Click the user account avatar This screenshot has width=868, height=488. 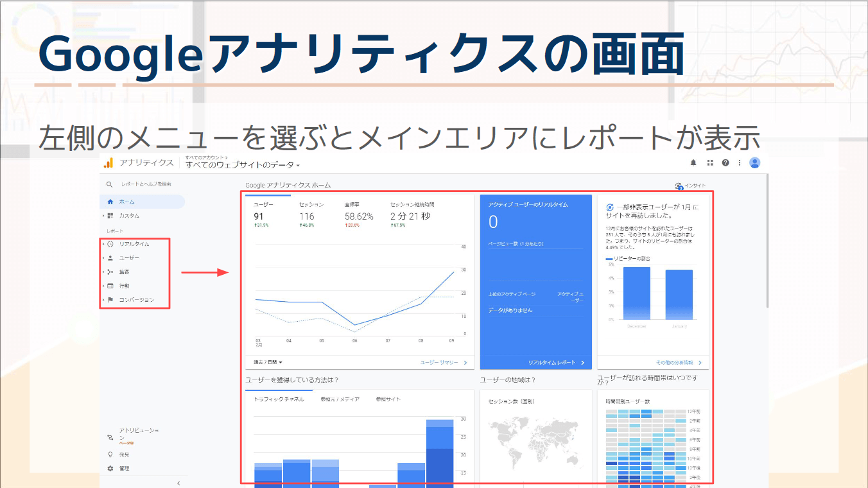pyautogui.click(x=755, y=162)
